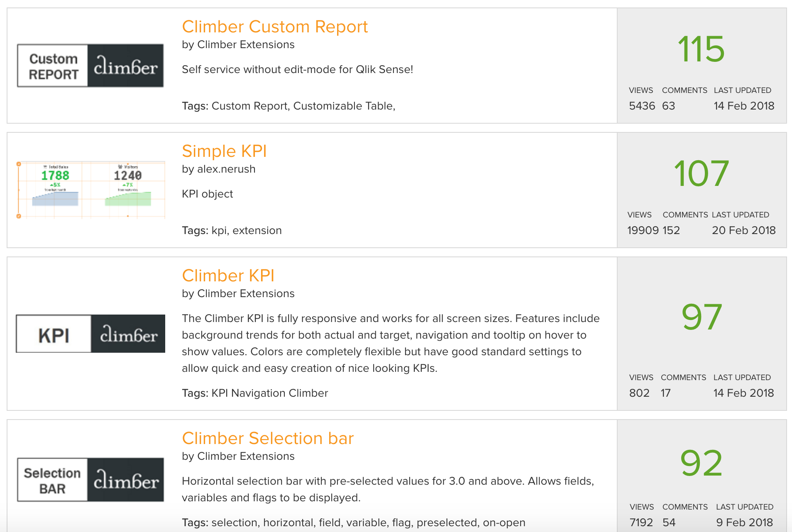Click last updated '14 Feb 2018' for Climber KPI

click(743, 393)
